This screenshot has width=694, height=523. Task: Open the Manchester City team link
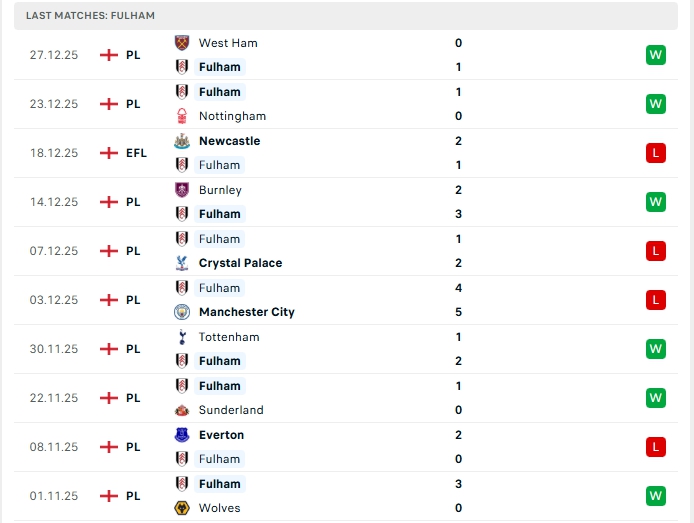(246, 312)
